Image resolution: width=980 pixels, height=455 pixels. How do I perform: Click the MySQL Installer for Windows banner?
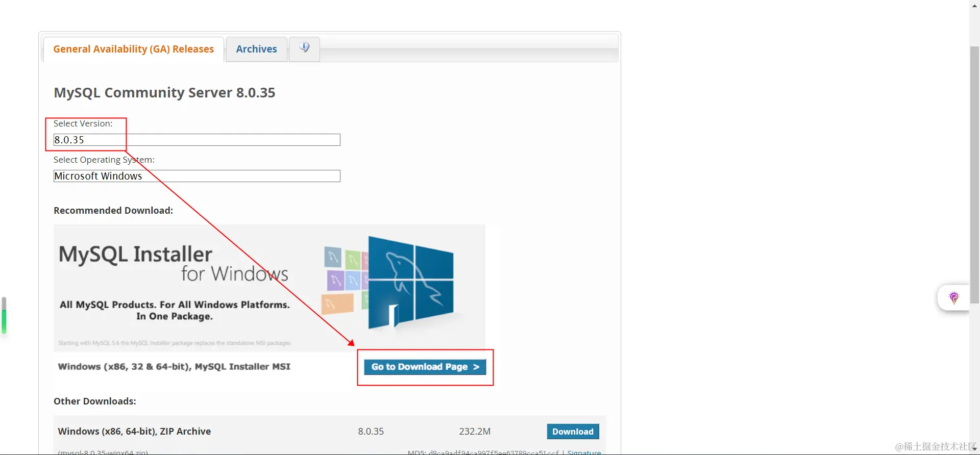click(269, 288)
